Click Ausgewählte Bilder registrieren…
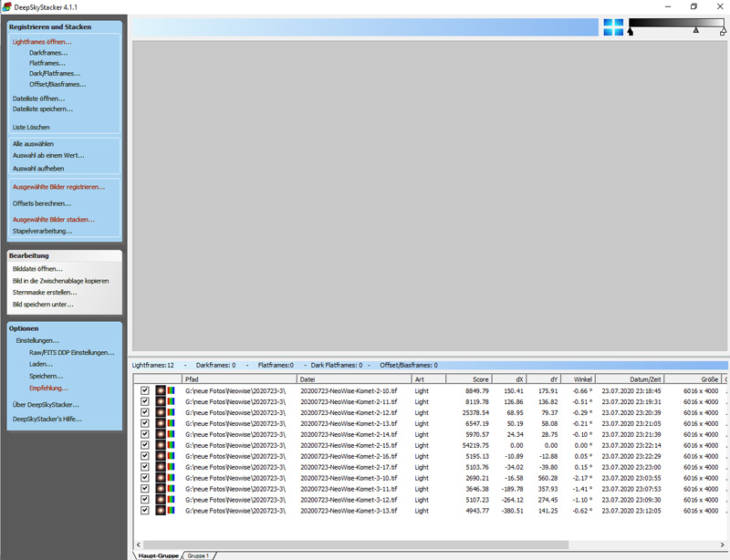This screenshot has width=730, height=560. tap(58, 187)
